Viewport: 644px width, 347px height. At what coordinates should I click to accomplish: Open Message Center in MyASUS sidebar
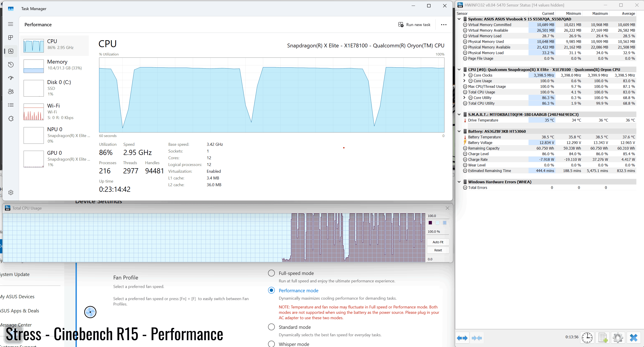(16, 325)
